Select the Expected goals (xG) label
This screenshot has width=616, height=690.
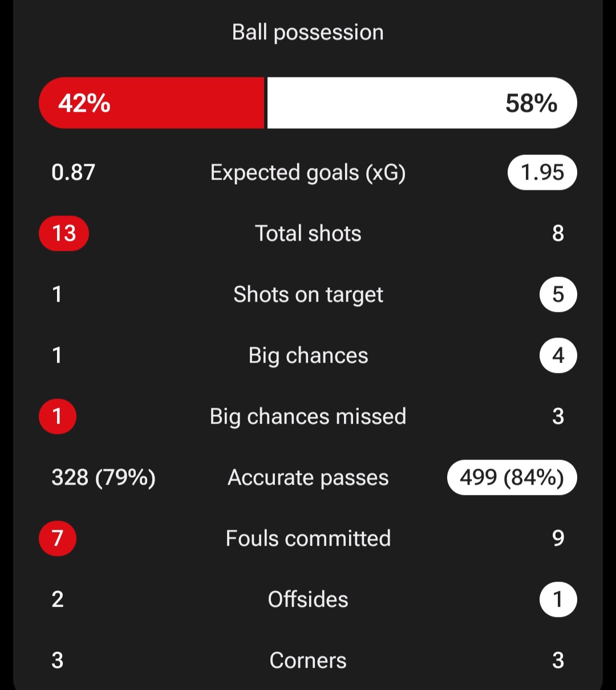pos(308,172)
